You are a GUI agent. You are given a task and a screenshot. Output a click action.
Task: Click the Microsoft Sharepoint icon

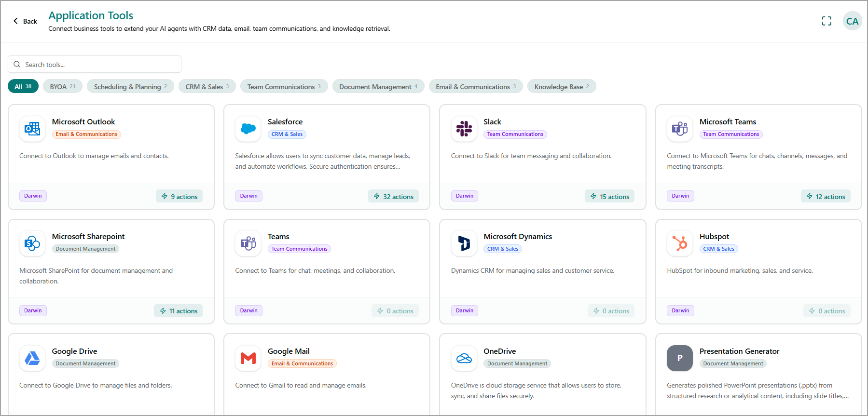(32, 243)
